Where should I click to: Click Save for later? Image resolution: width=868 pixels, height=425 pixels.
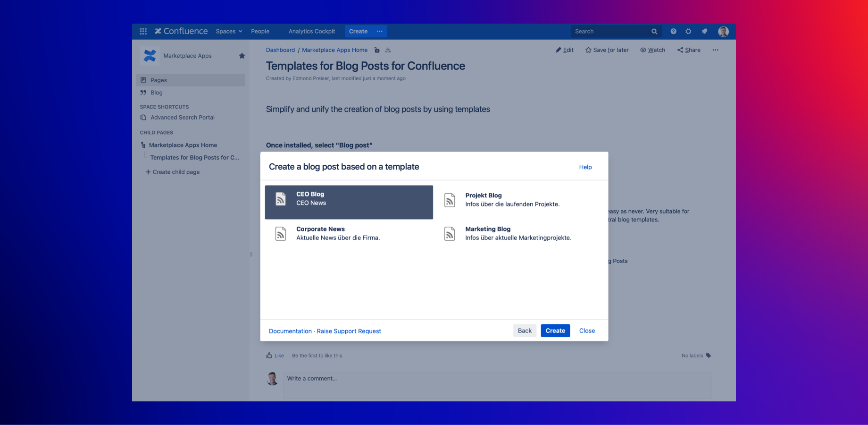click(x=607, y=50)
